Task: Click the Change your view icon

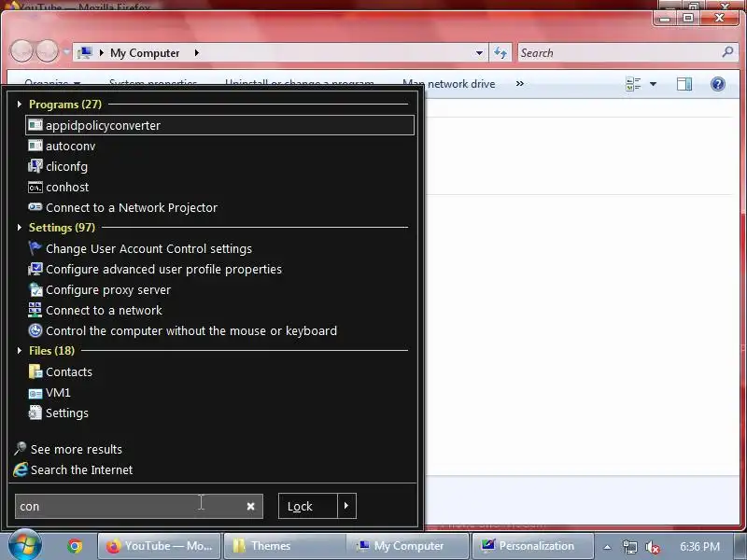Action: point(633,84)
